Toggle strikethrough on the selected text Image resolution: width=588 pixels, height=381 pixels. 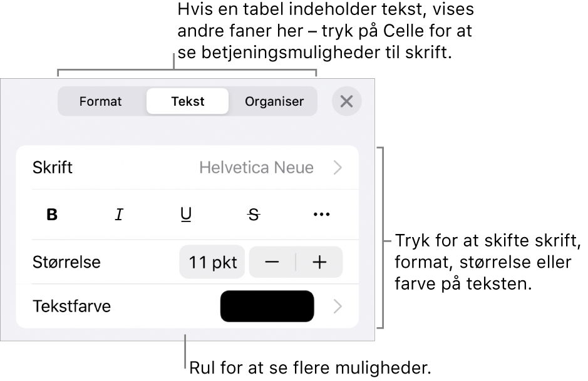click(x=254, y=215)
